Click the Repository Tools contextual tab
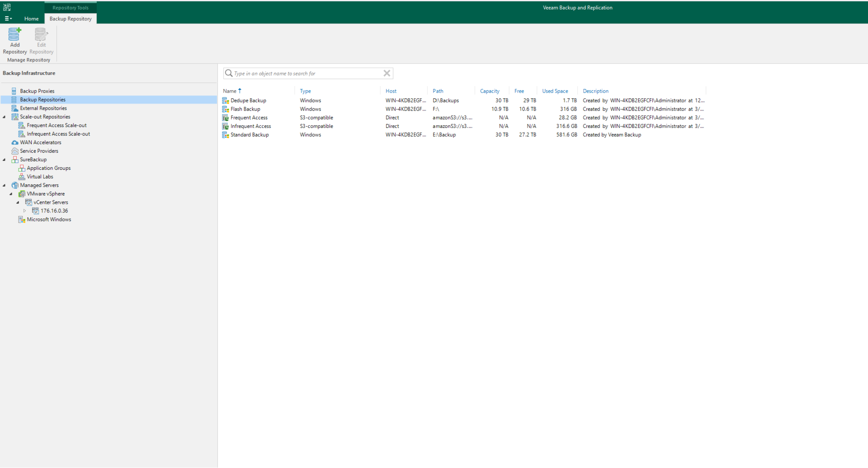This screenshot has width=868, height=468. pyautogui.click(x=71, y=8)
